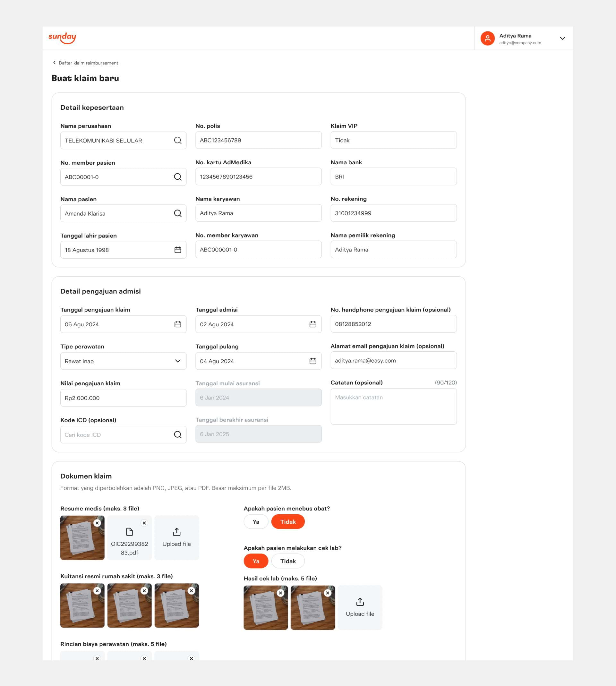Remove third Kuitansi resmi rumah sakit image
The height and width of the screenshot is (686, 616).
pyautogui.click(x=191, y=591)
